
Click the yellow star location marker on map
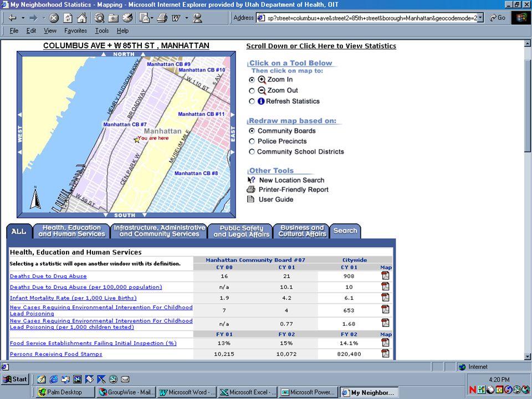(136, 140)
